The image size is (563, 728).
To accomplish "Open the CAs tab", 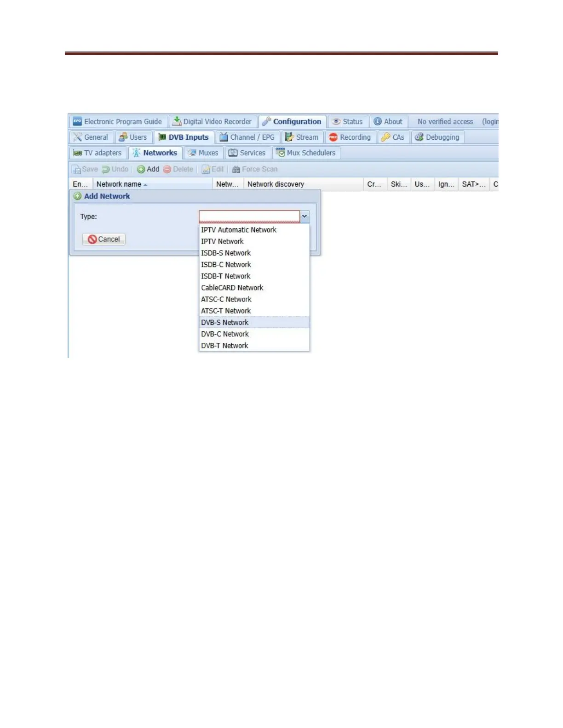I will pos(393,137).
